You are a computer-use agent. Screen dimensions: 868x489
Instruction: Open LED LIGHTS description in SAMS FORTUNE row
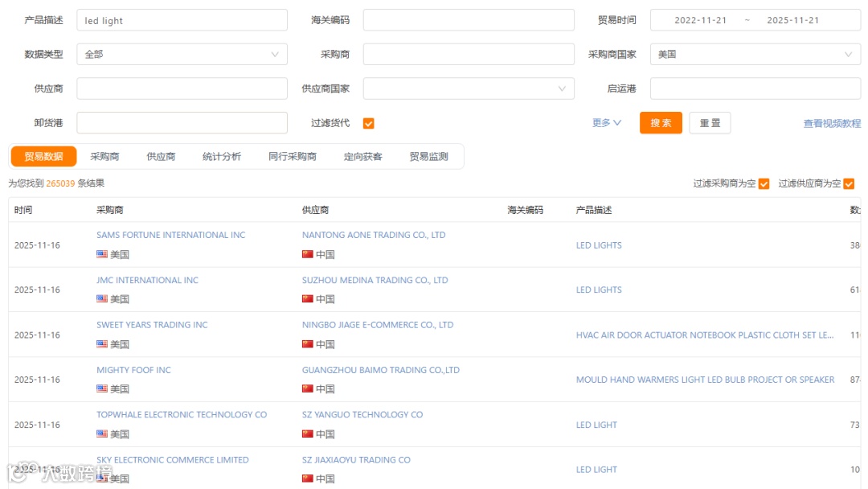599,245
